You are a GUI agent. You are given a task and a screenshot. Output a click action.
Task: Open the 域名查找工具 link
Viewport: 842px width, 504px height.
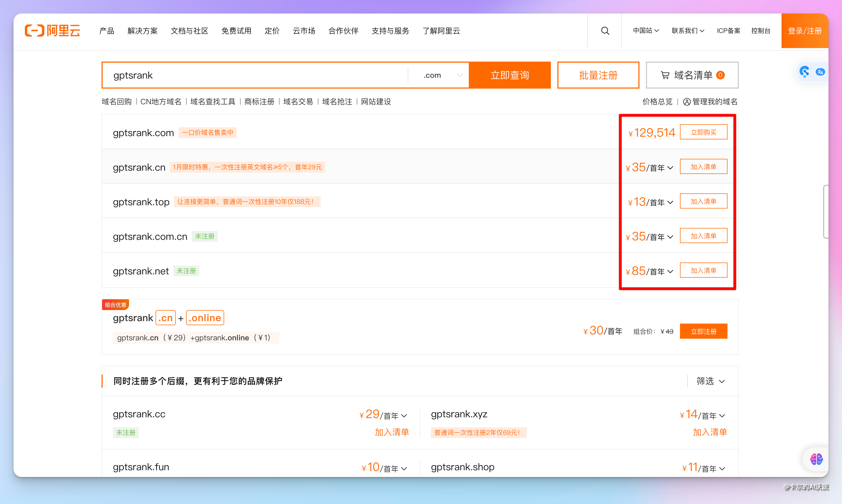pyautogui.click(x=213, y=102)
